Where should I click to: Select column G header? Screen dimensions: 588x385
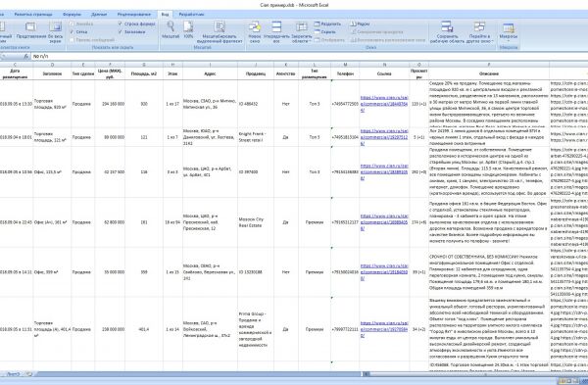(144, 65)
